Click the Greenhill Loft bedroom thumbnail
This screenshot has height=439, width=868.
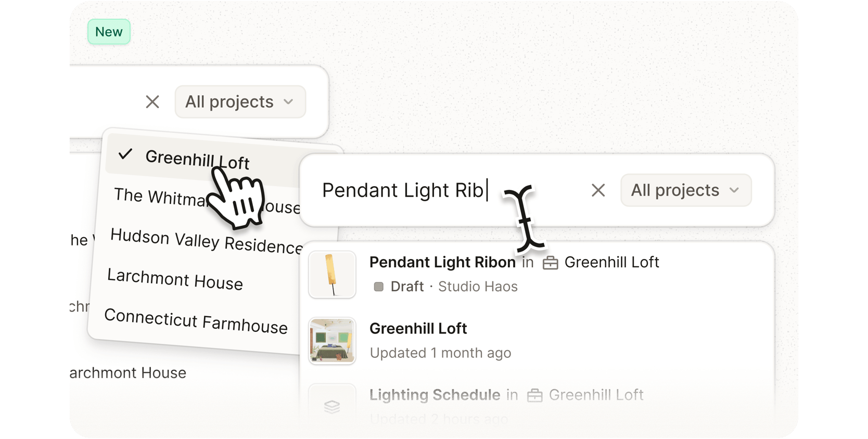point(332,341)
